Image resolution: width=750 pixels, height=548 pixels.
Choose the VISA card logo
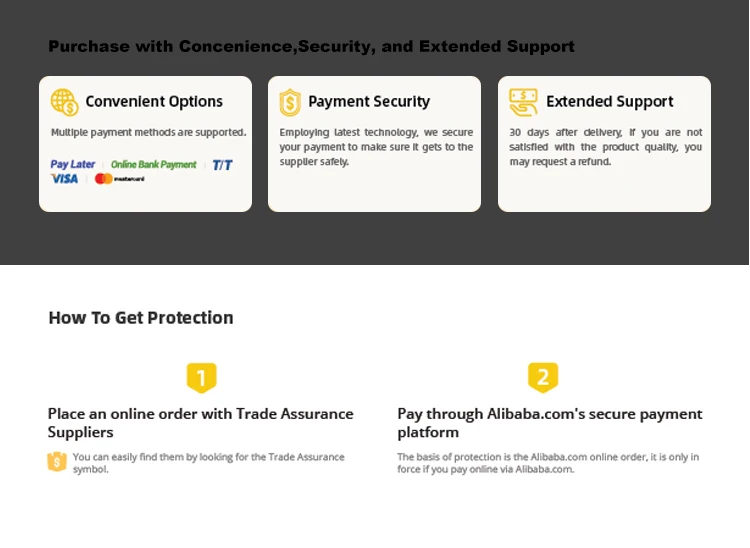click(64, 179)
